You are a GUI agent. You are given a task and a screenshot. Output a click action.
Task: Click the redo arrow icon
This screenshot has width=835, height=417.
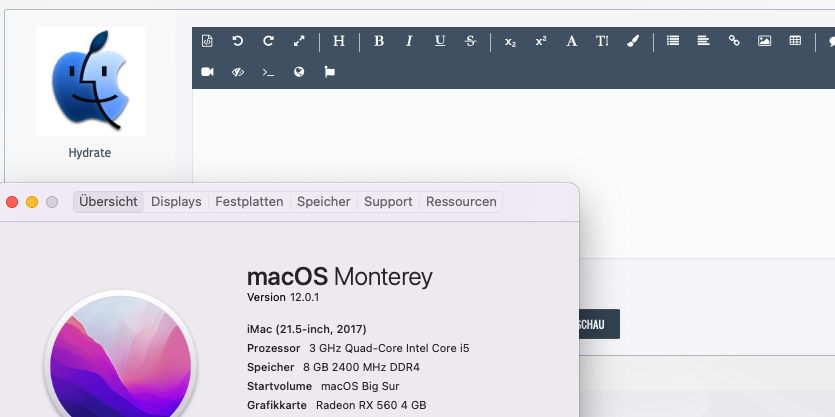point(268,41)
